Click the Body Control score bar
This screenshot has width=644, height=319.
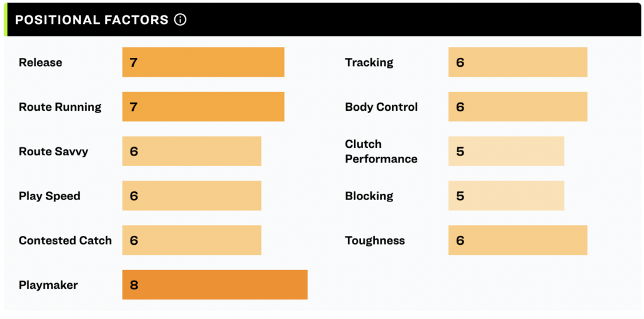point(518,106)
